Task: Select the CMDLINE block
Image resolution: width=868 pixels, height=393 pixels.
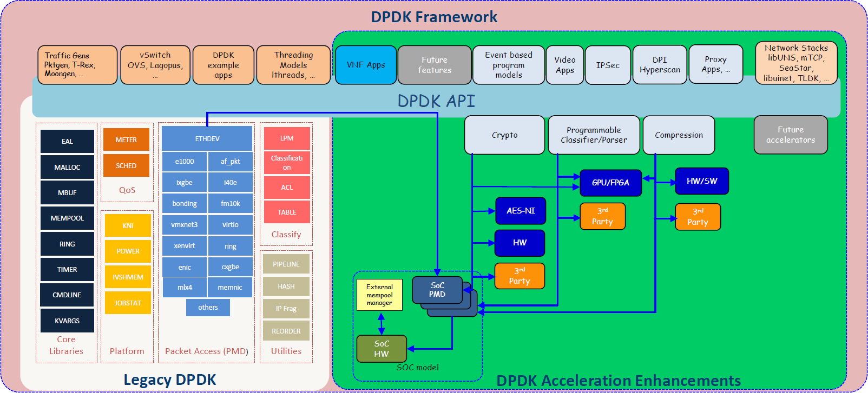Action: coord(67,295)
